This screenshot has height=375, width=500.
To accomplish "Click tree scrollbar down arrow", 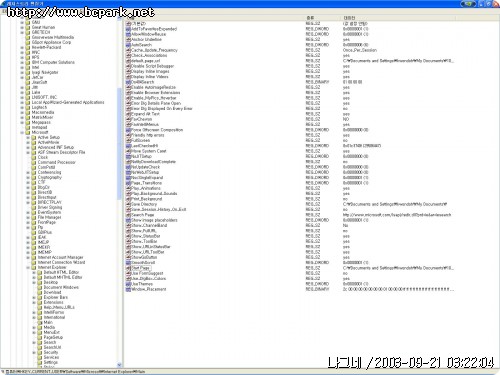I will click(x=120, y=365).
